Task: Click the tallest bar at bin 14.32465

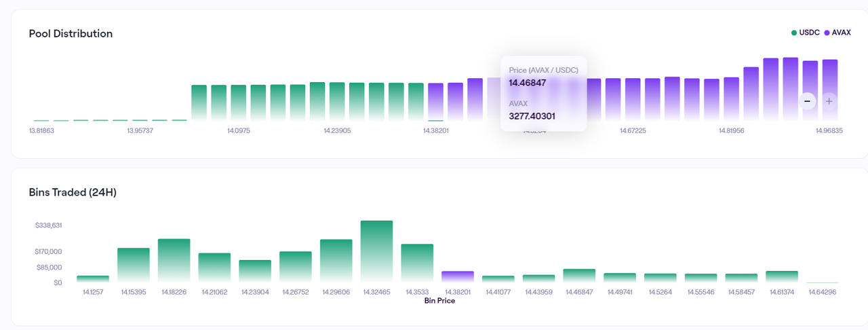Action: click(x=376, y=251)
